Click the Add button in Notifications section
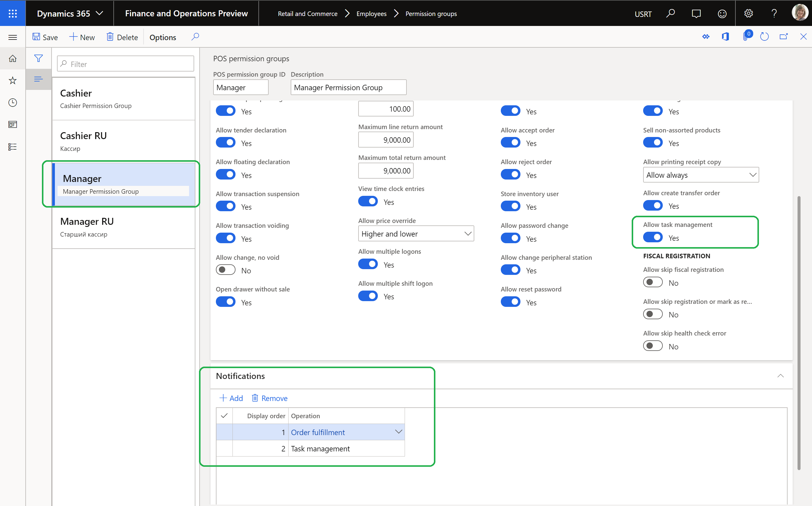The width and height of the screenshot is (812, 506). coord(231,398)
